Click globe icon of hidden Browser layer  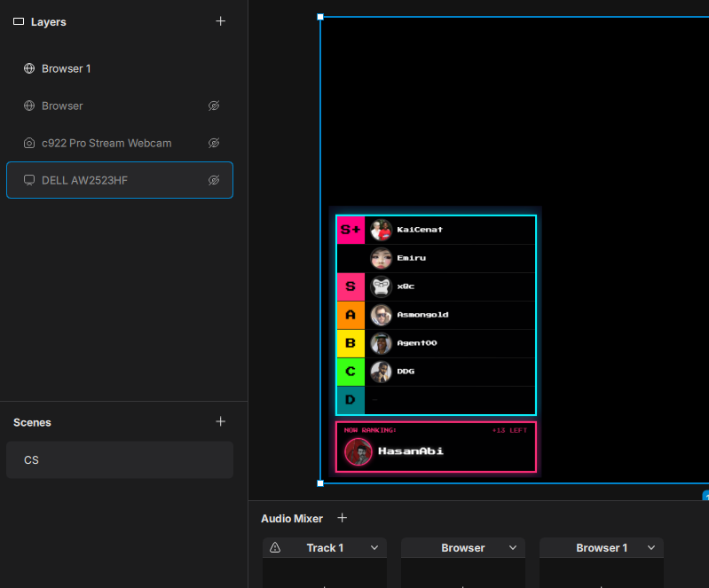tap(29, 106)
